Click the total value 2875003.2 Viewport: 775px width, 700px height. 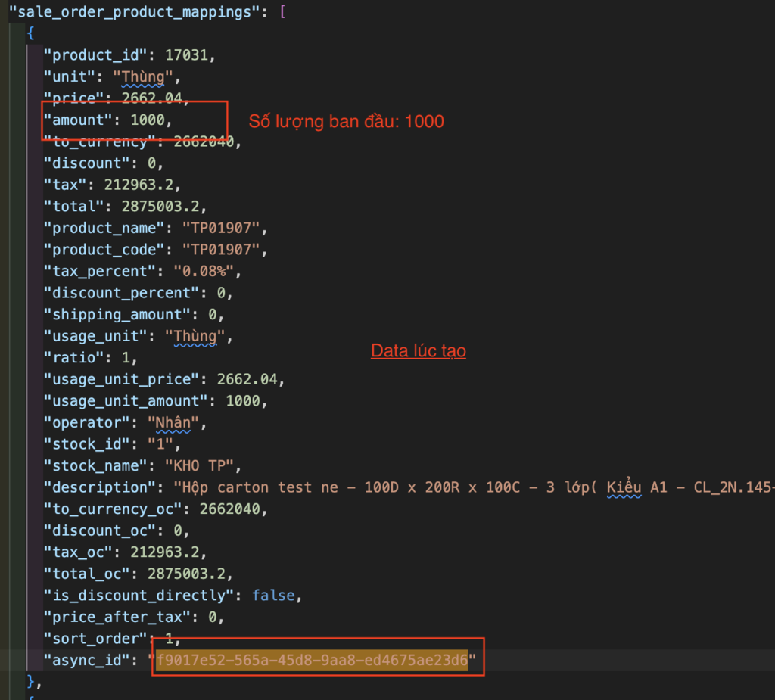160,206
